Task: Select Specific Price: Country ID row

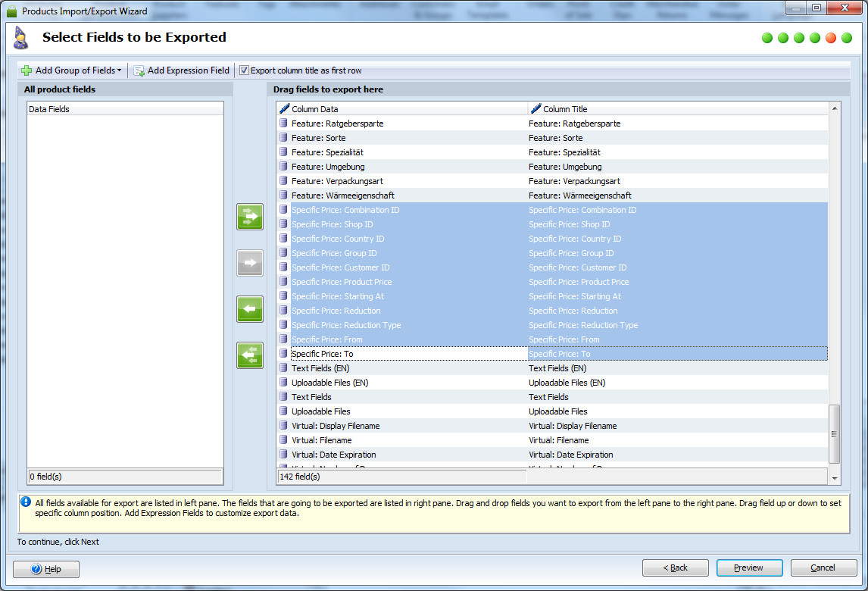Action: 552,238
